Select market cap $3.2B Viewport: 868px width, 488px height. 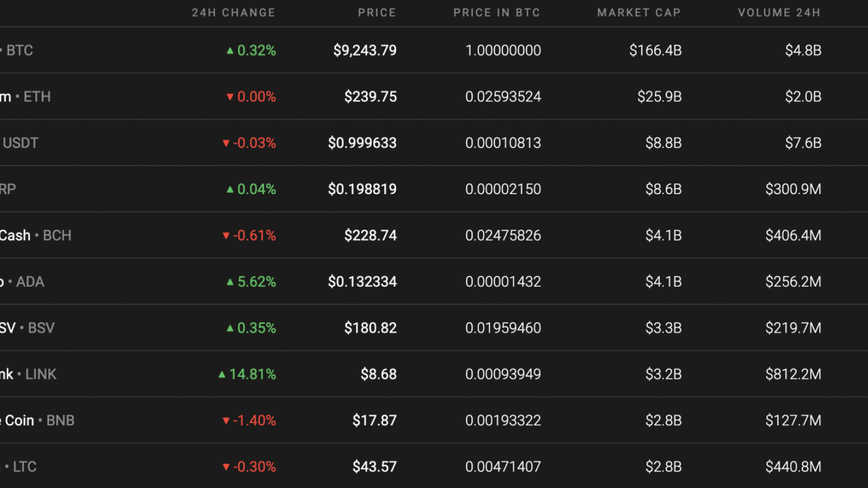point(663,374)
